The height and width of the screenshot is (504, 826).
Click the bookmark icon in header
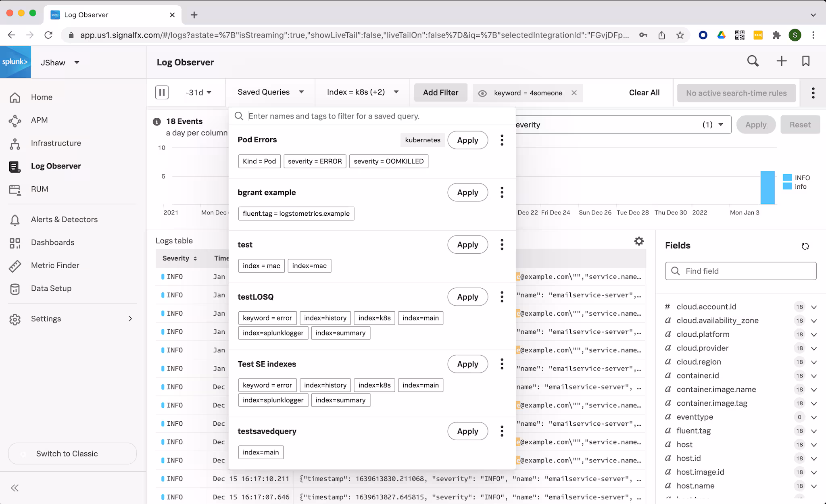click(x=806, y=61)
